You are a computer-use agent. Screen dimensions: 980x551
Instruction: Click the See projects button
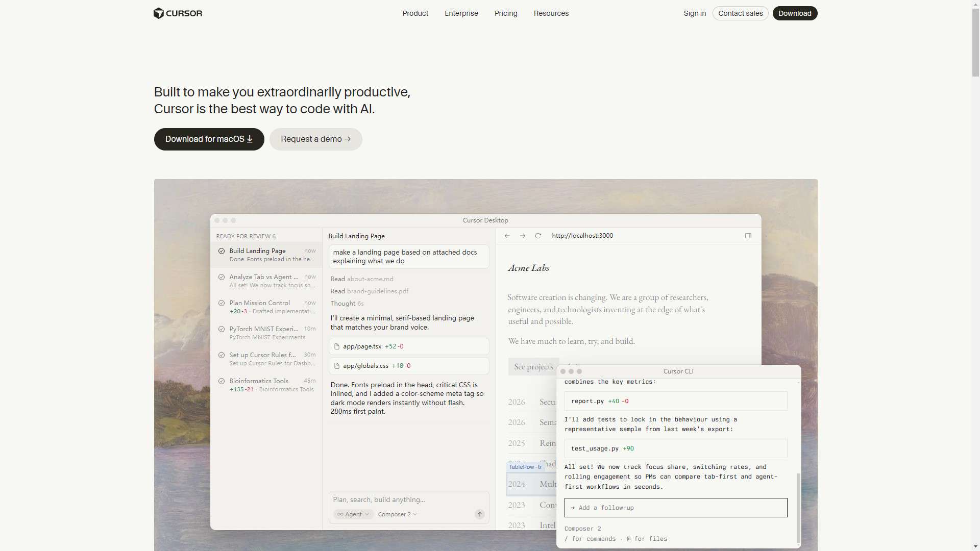coord(533,367)
